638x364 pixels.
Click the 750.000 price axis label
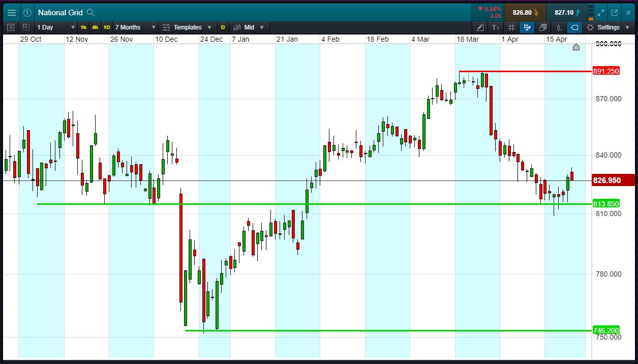coord(609,338)
